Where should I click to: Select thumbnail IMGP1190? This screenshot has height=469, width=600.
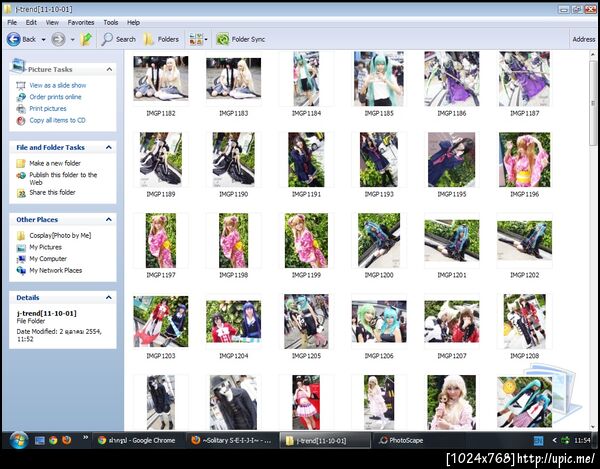[x=233, y=160]
